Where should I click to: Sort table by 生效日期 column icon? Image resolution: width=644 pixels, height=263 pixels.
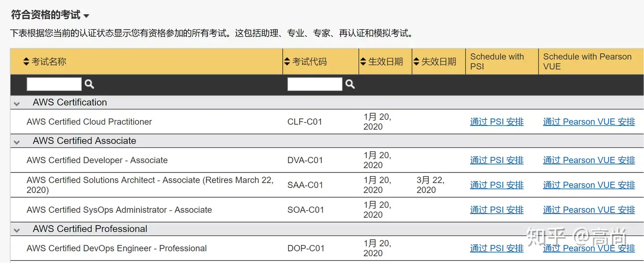[x=363, y=62]
